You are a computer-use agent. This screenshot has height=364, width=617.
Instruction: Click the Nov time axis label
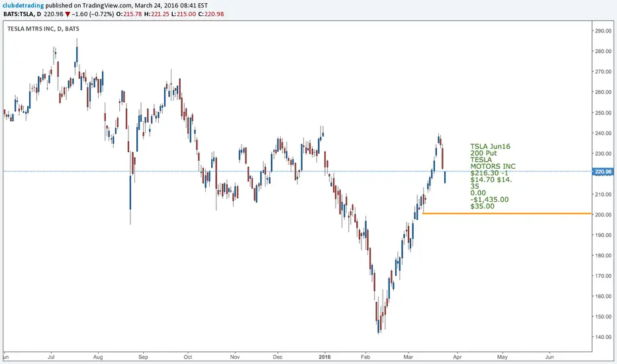click(x=235, y=357)
